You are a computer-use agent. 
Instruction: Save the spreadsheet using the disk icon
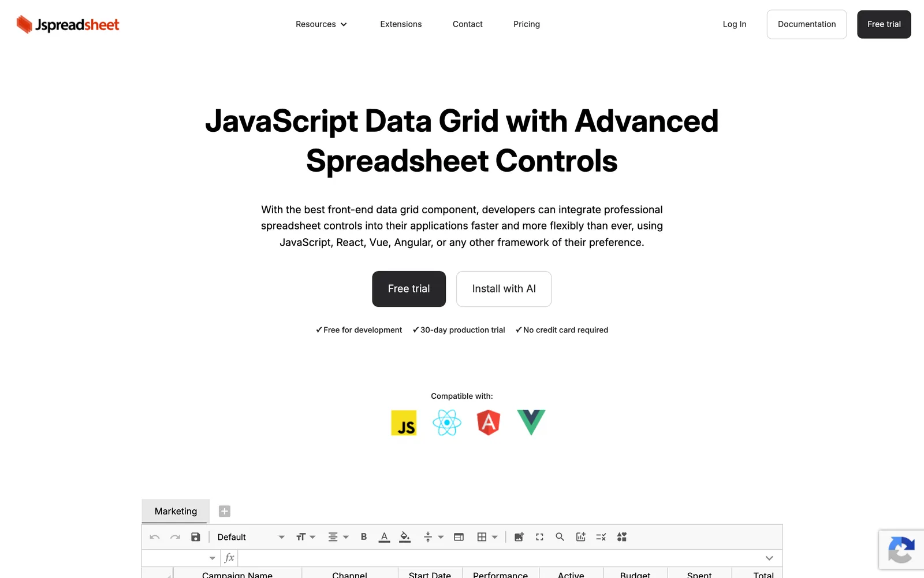196,537
